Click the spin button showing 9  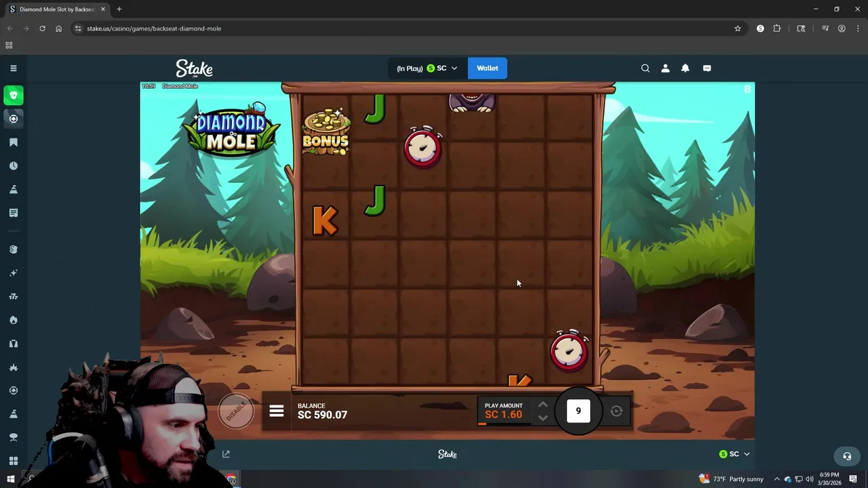click(578, 411)
